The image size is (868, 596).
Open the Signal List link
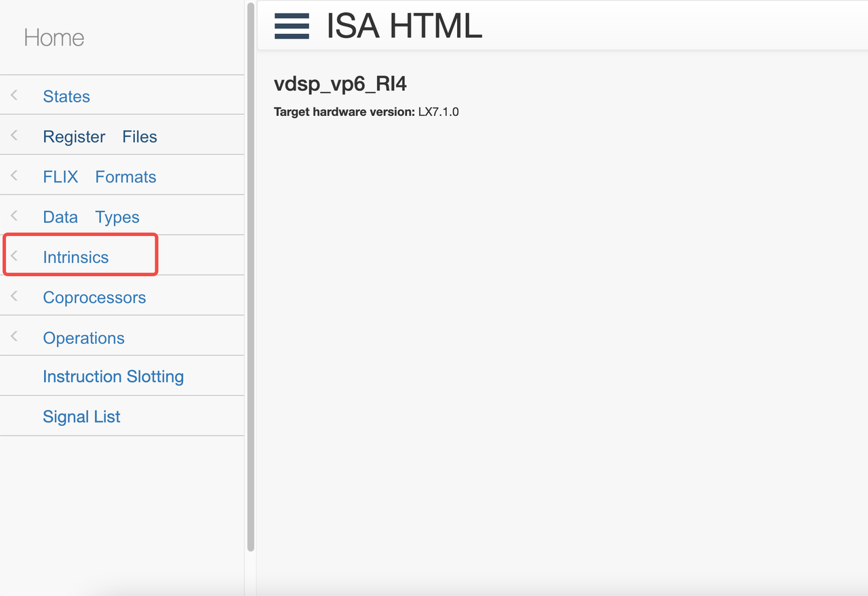(81, 417)
